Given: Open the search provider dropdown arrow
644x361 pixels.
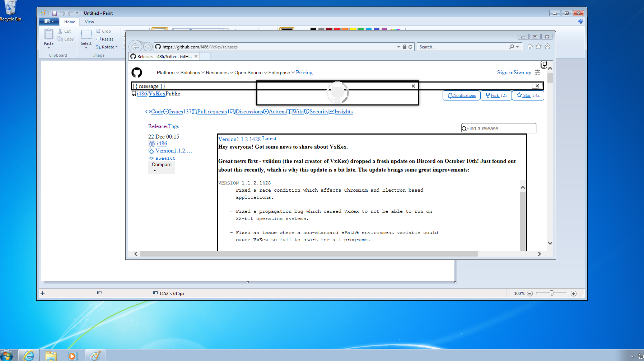Looking at the screenshot, I should (517, 47).
